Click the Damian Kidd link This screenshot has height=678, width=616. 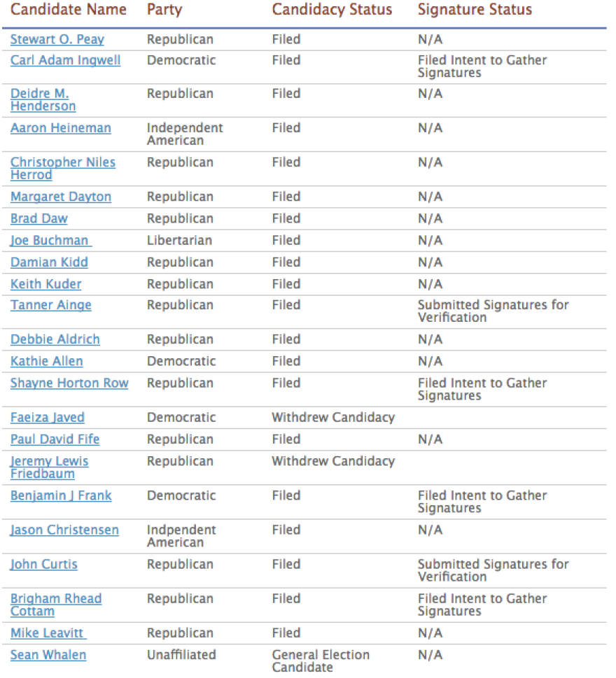pyautogui.click(x=49, y=262)
